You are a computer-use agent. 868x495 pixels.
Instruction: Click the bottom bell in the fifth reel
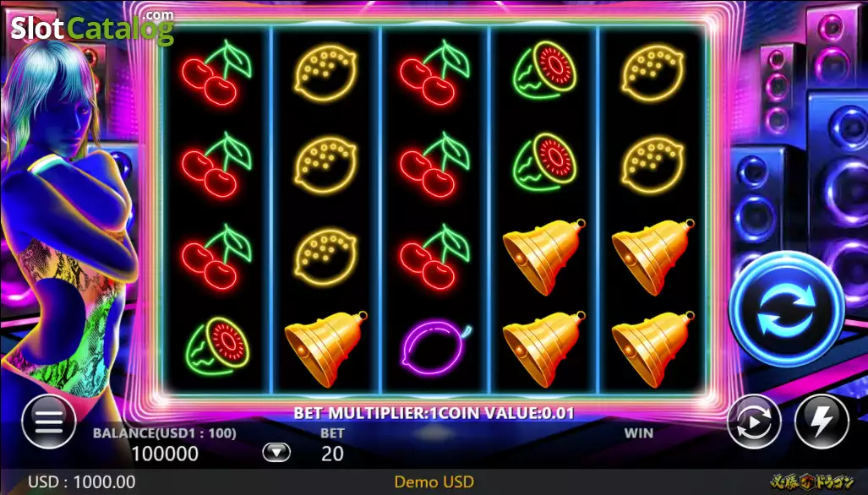(653, 347)
